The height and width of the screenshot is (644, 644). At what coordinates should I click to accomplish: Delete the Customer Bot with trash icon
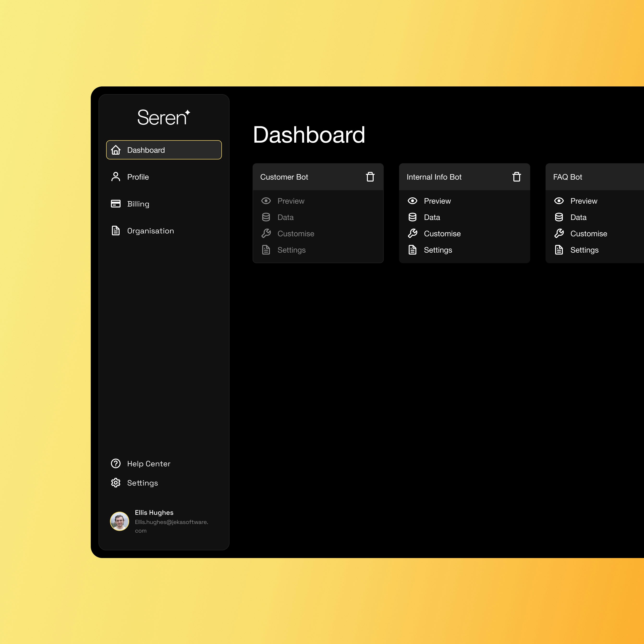point(370,177)
